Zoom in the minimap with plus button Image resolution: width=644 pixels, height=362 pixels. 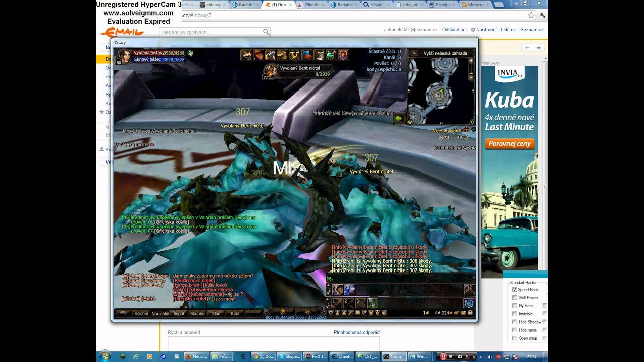[471, 61]
